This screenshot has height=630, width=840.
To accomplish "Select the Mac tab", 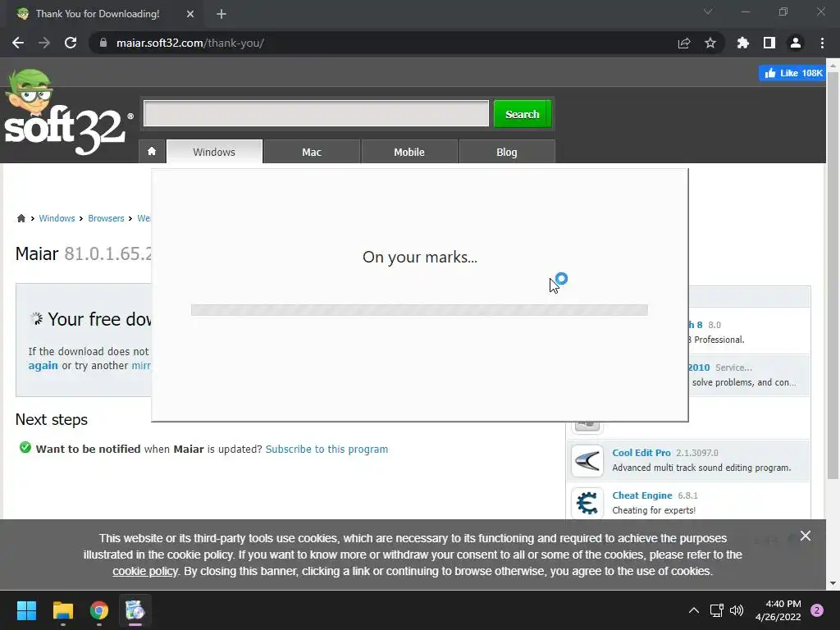I will pos(312,152).
